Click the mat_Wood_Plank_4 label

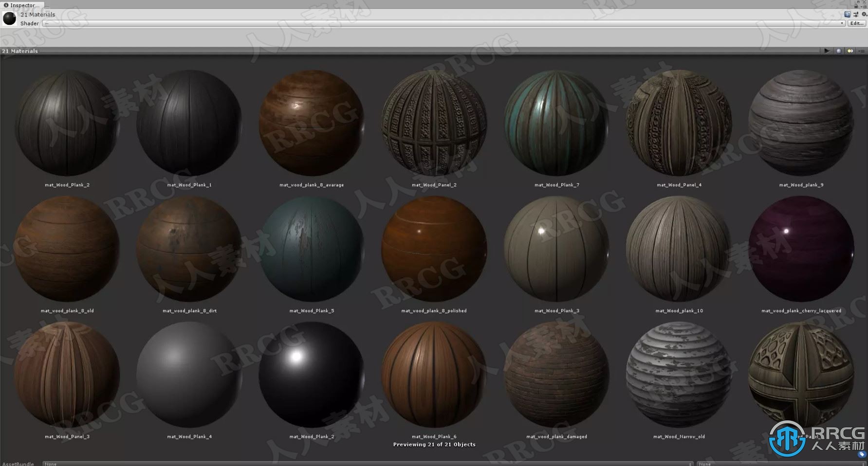click(189, 437)
